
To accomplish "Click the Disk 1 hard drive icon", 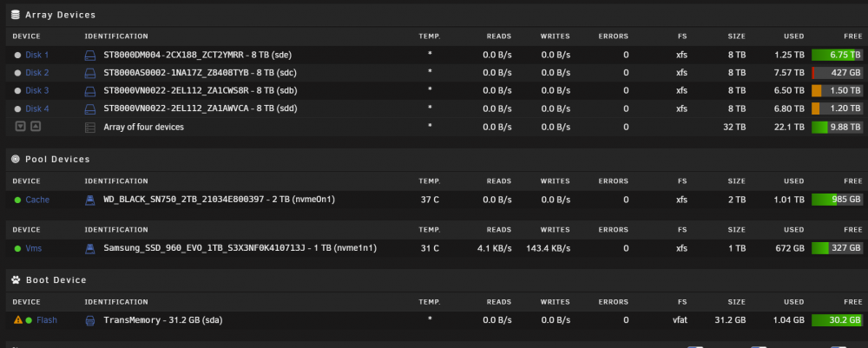I will coord(89,56).
